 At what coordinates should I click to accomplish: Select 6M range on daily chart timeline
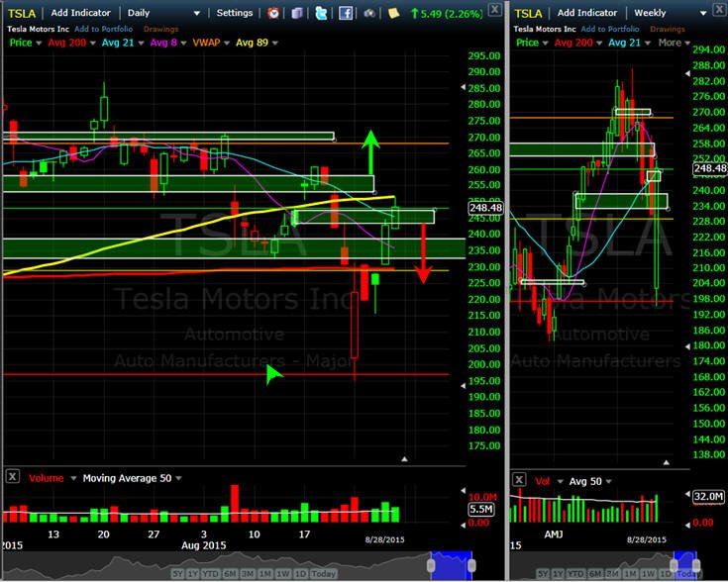tap(230, 574)
